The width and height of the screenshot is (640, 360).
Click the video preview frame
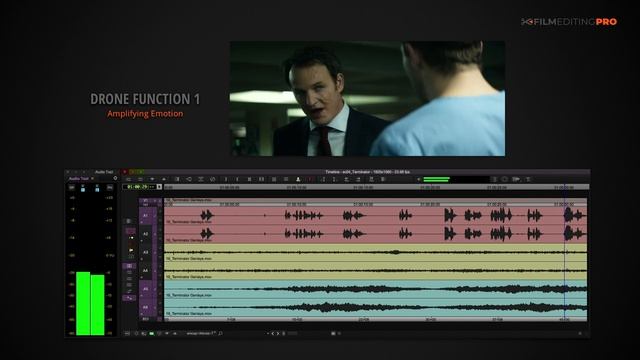click(x=367, y=98)
